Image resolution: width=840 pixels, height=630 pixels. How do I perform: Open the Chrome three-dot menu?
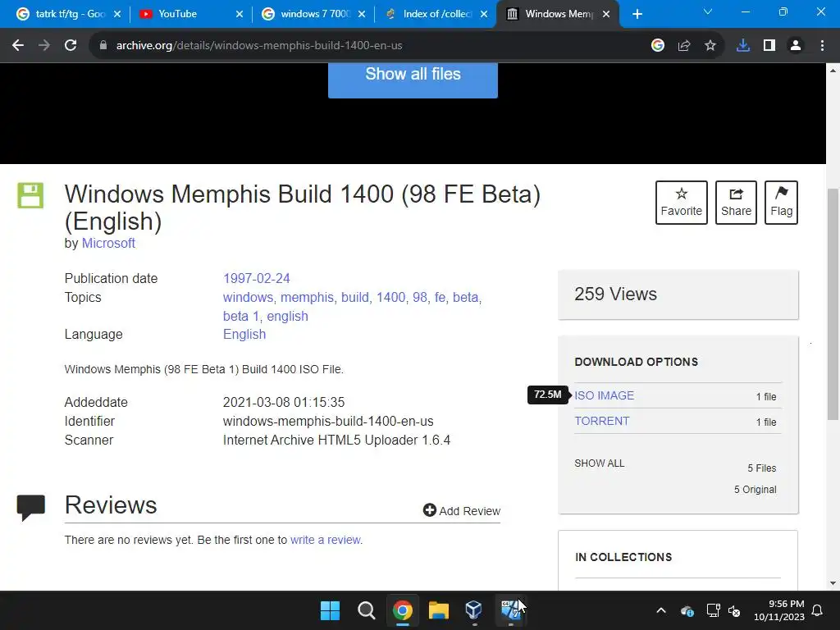point(822,46)
